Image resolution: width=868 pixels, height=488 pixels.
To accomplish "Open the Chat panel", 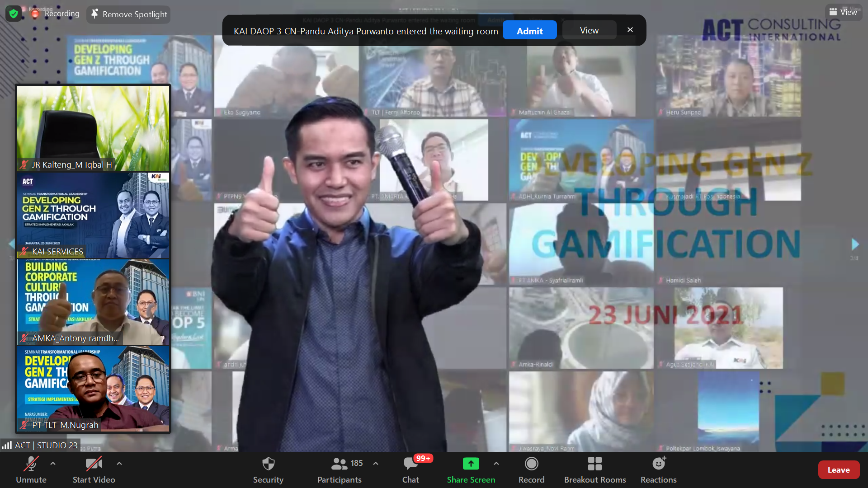I will tap(410, 469).
